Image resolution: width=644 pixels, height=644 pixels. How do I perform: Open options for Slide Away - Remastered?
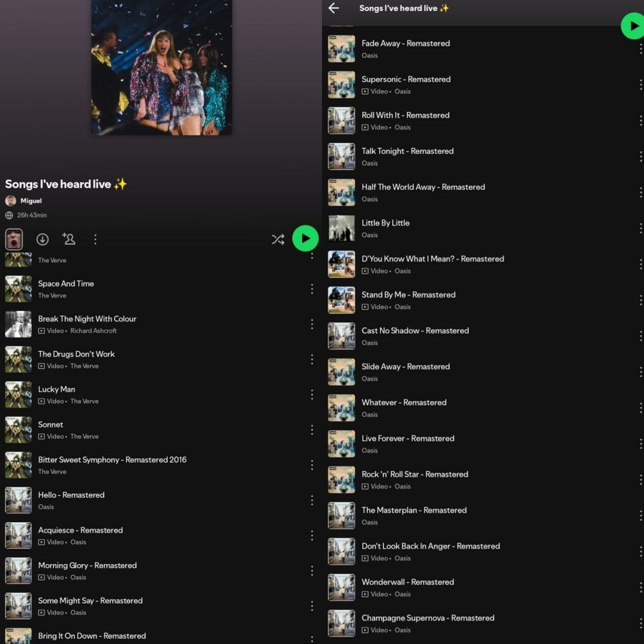pyautogui.click(x=641, y=372)
